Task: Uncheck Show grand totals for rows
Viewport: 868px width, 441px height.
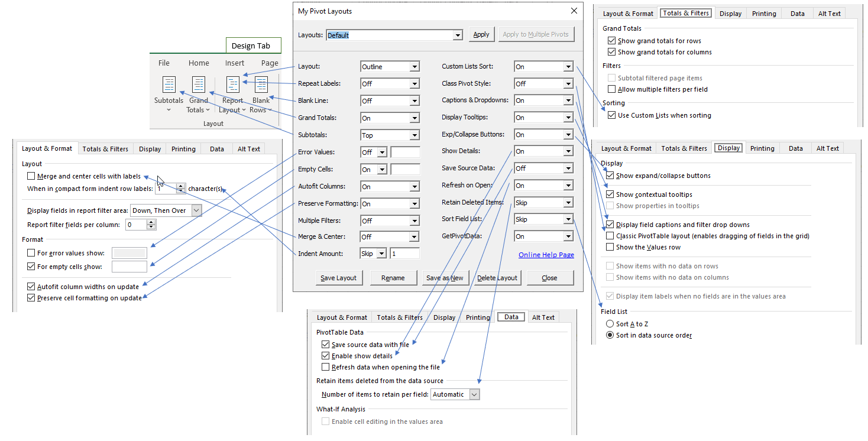Action: [x=612, y=41]
